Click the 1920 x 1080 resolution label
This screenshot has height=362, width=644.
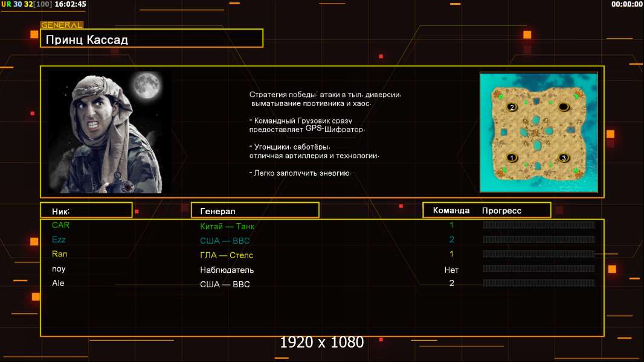coord(322,342)
